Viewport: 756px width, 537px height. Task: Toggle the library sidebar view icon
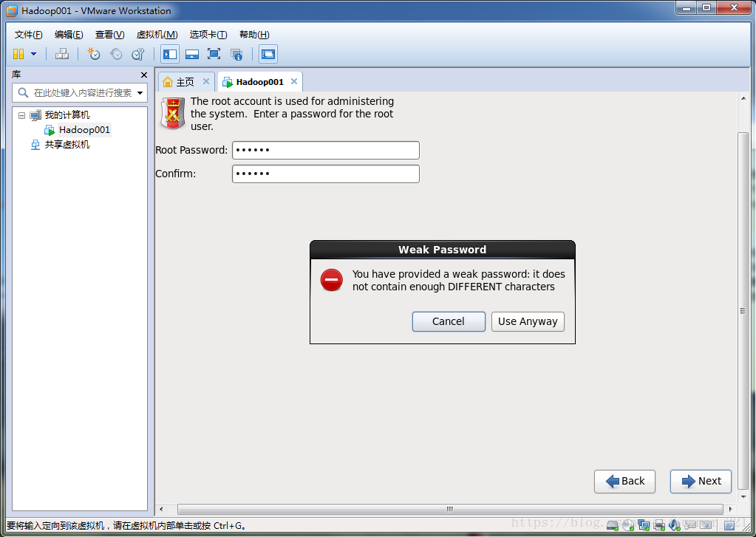(170, 54)
